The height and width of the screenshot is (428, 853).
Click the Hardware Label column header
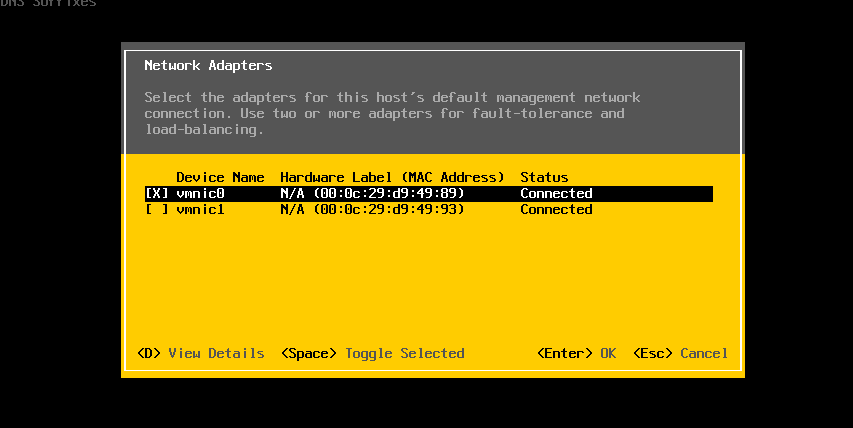point(392,177)
